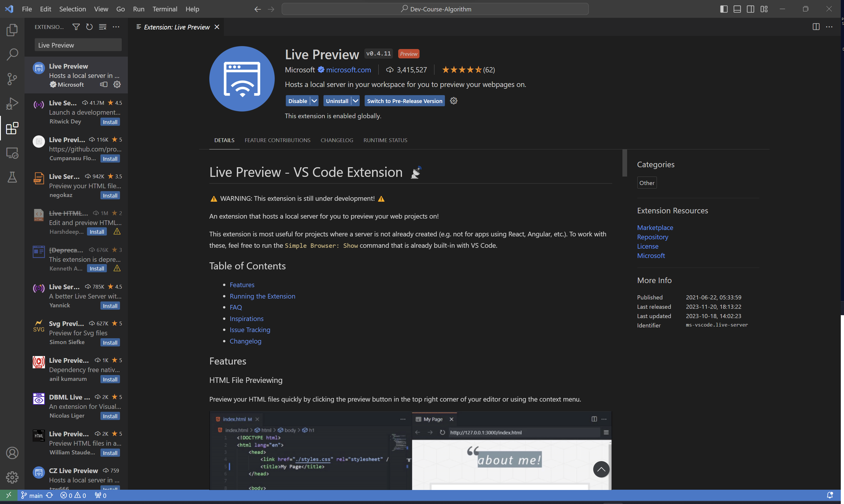
Task: Click Disable button
Action: [297, 101]
